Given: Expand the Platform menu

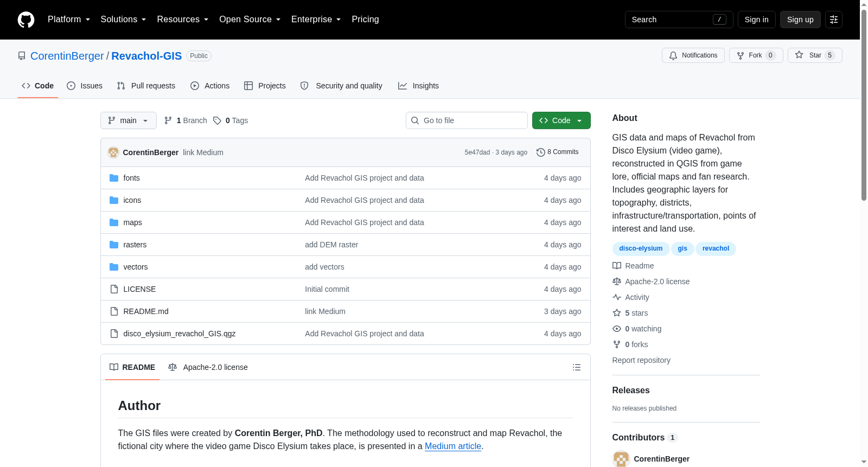Looking at the screenshot, I should tap(69, 20).
